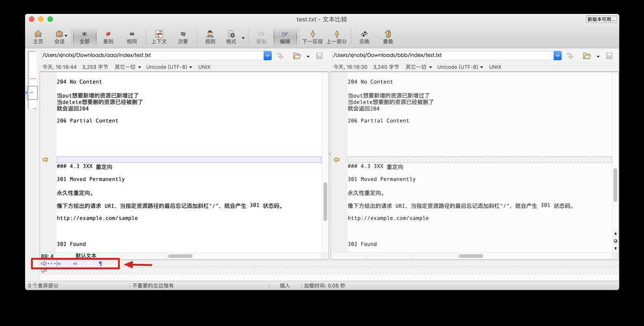Click the left pane yellow copy-to-right arrow

click(45, 160)
